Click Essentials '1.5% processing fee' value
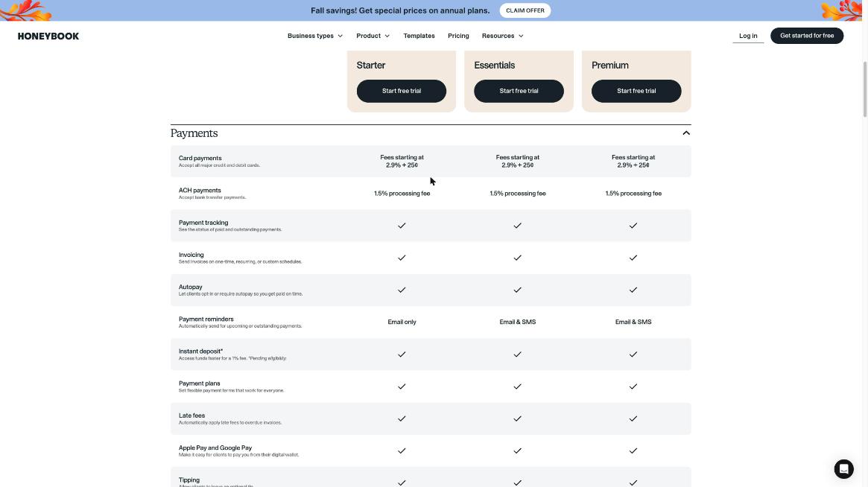 click(x=518, y=194)
